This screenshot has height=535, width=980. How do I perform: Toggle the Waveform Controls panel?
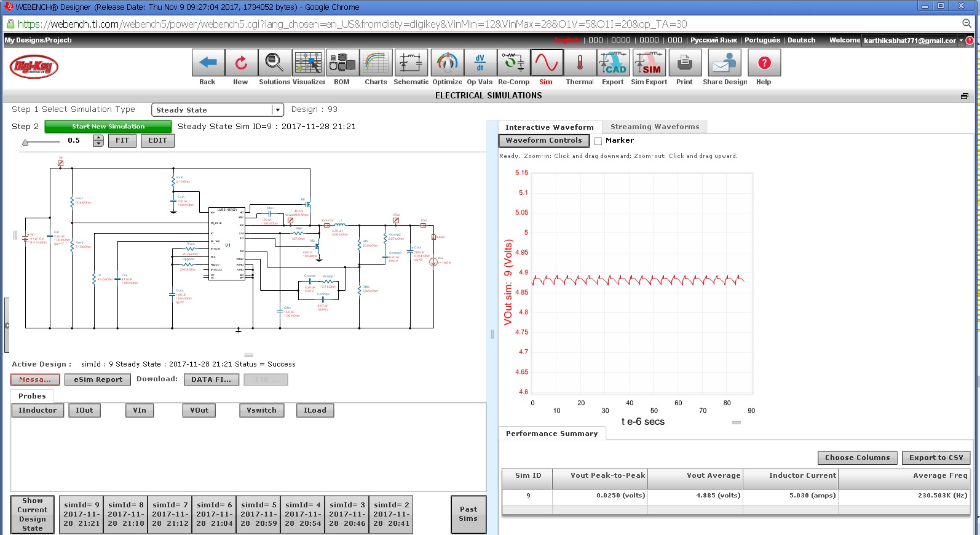click(x=543, y=141)
